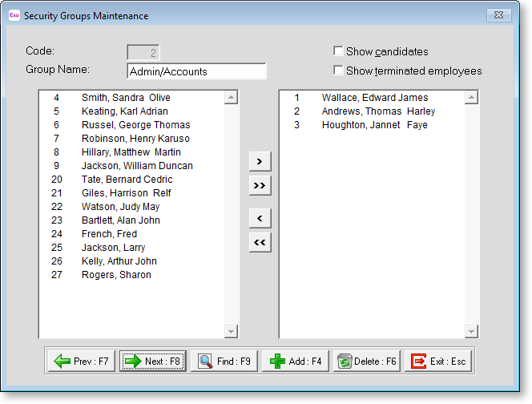This screenshot has width=532, height=404.
Task: Add a new group with Add : F4
Action: (295, 362)
